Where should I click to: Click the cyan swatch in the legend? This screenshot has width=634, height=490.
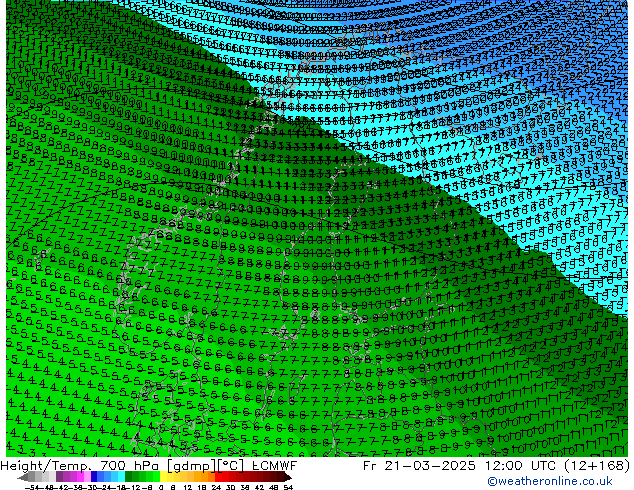click(121, 477)
